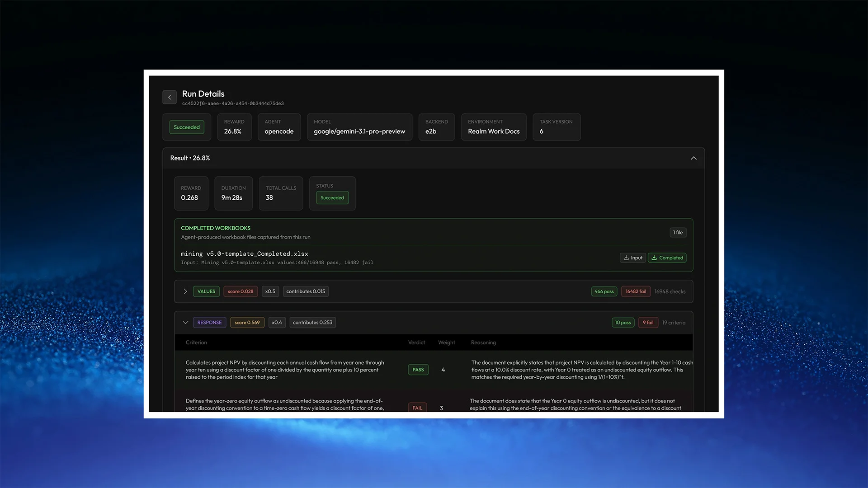Screen dimensions: 868x488
Task: Click the 466 pass badge
Action: click(x=604, y=291)
